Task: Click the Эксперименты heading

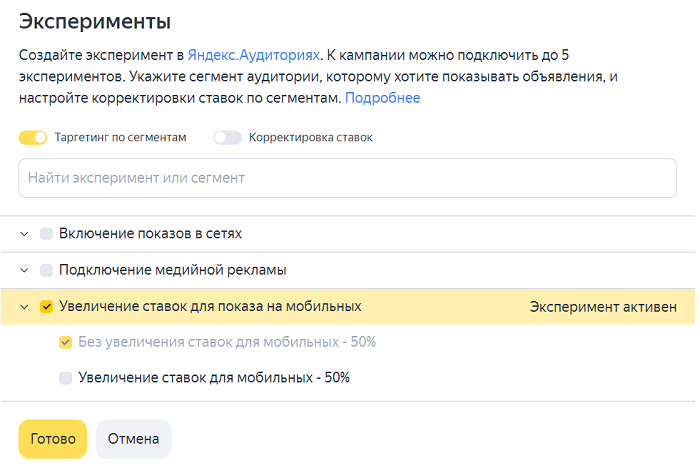Action: point(95,21)
